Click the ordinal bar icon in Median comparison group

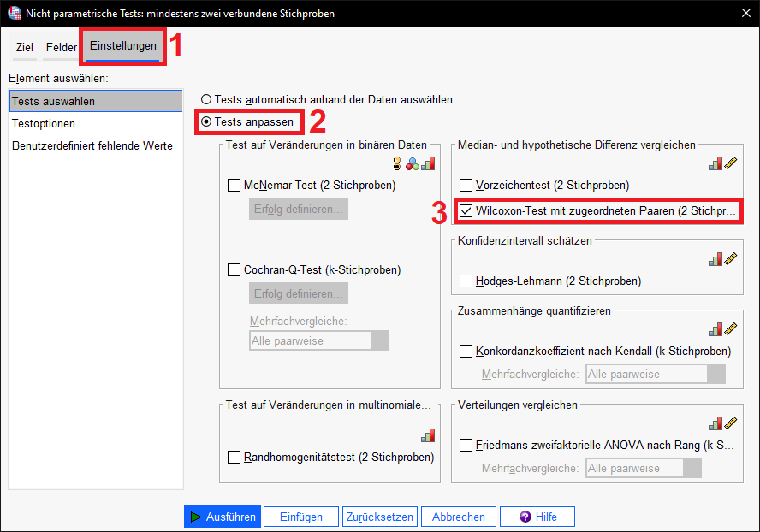point(715,163)
